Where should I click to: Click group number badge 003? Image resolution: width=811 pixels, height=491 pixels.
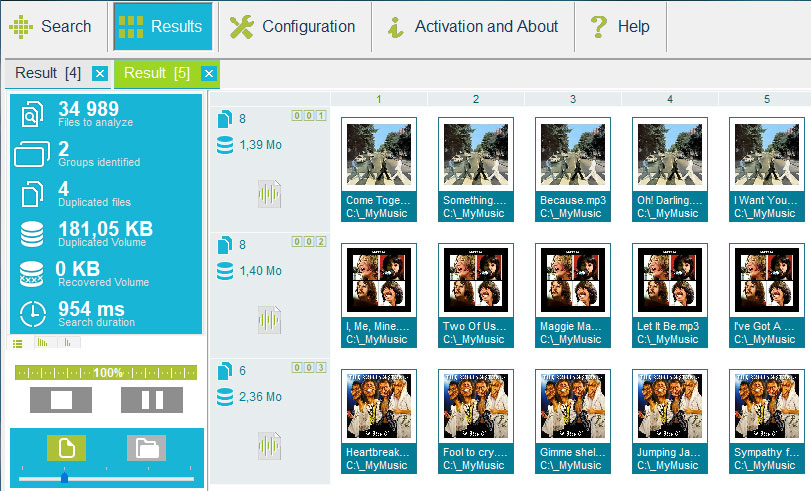pos(309,367)
